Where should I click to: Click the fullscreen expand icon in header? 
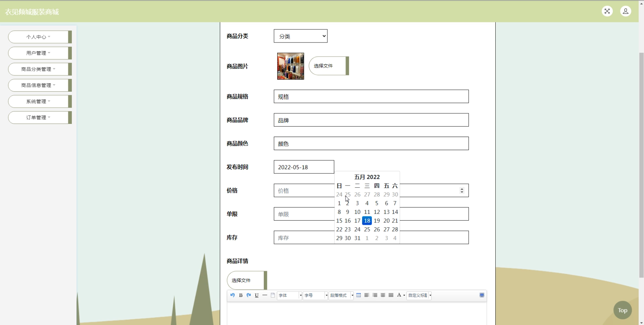tap(607, 11)
